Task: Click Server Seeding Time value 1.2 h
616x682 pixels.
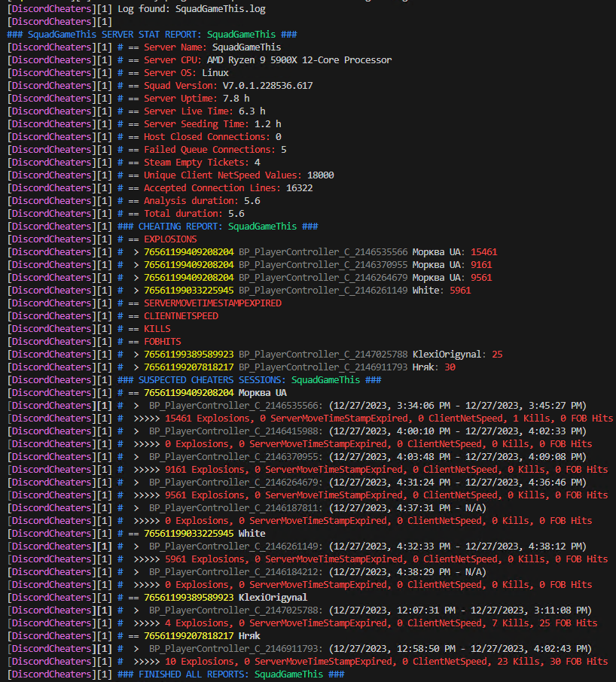Action: tap(267, 124)
